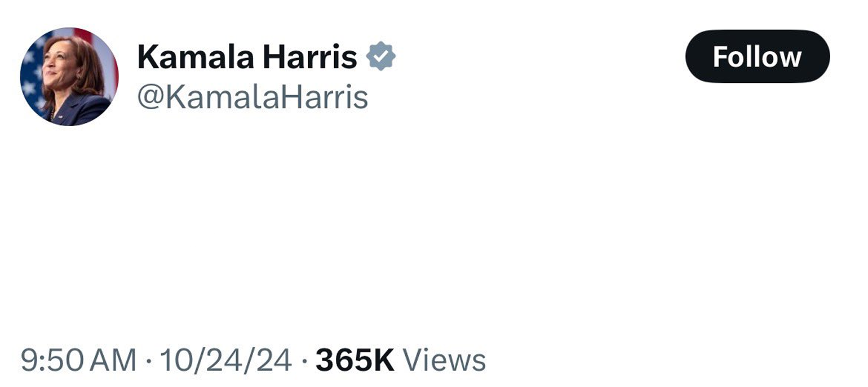The width and height of the screenshot is (868, 387).
Task: View the 365K view count
Action: [355, 361]
